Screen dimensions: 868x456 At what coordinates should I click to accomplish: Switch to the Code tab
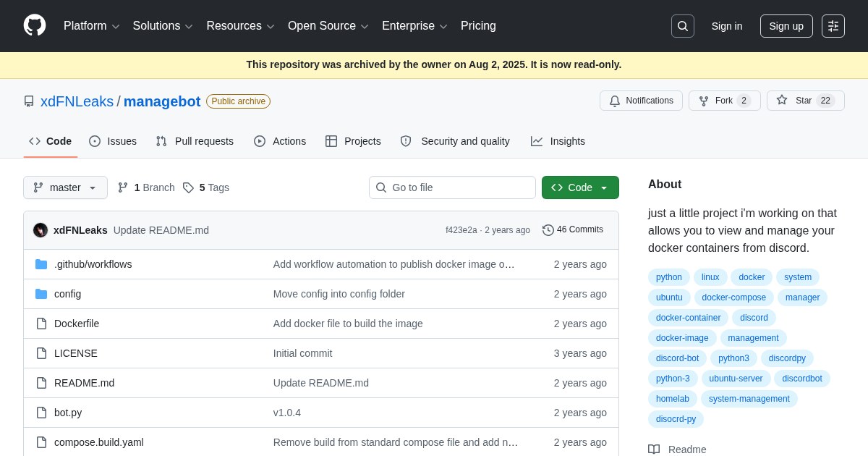coord(51,141)
